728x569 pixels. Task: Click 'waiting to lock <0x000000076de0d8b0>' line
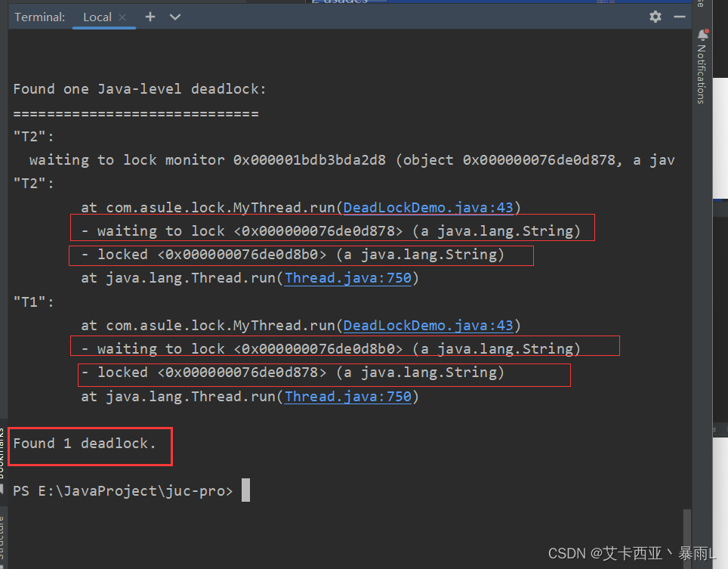331,348
